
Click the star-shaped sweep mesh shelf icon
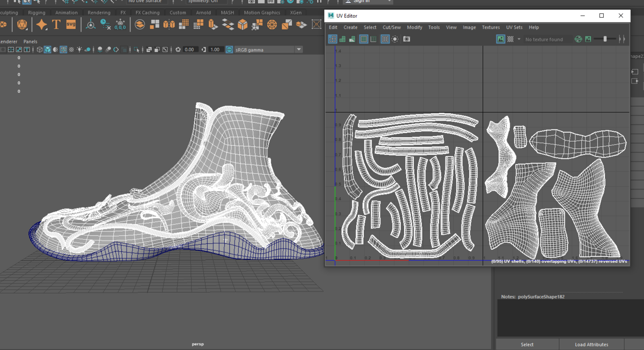click(x=41, y=25)
